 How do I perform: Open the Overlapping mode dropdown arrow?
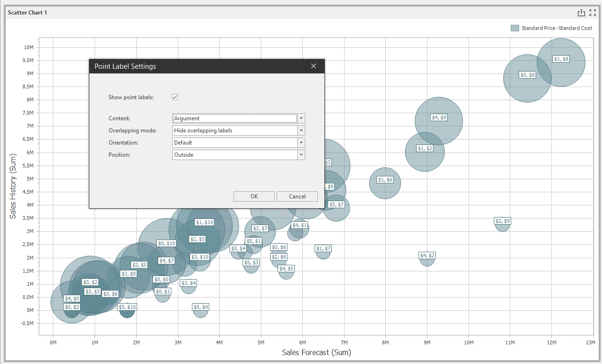(x=301, y=131)
